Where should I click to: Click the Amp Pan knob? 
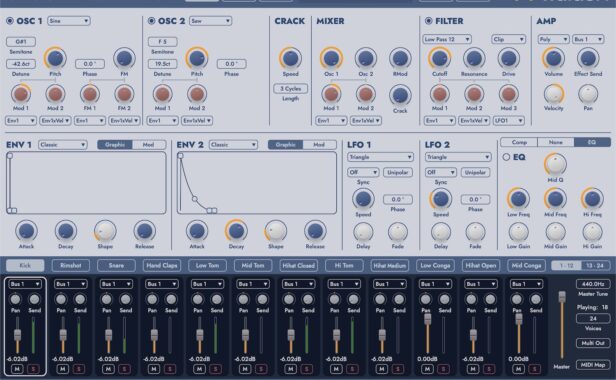coord(588,94)
